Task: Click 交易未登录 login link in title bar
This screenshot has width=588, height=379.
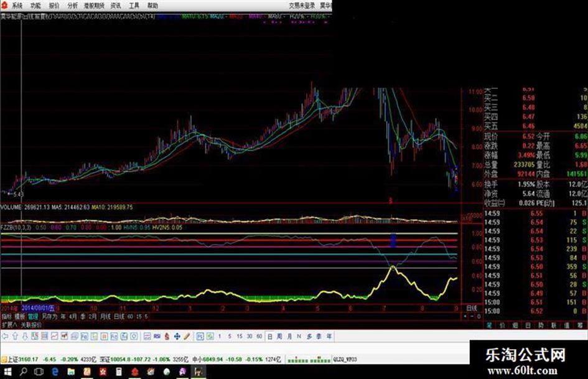Action: pyautogui.click(x=302, y=6)
